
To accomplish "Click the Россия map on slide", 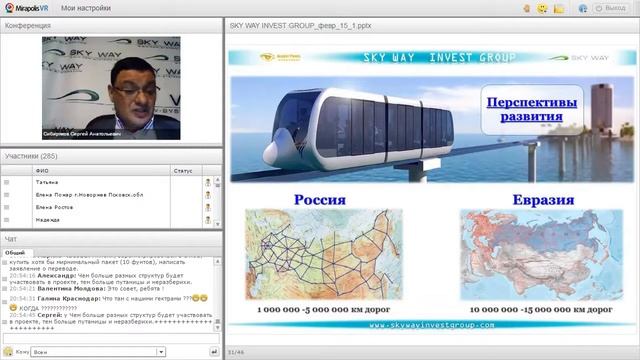I will (324, 254).
